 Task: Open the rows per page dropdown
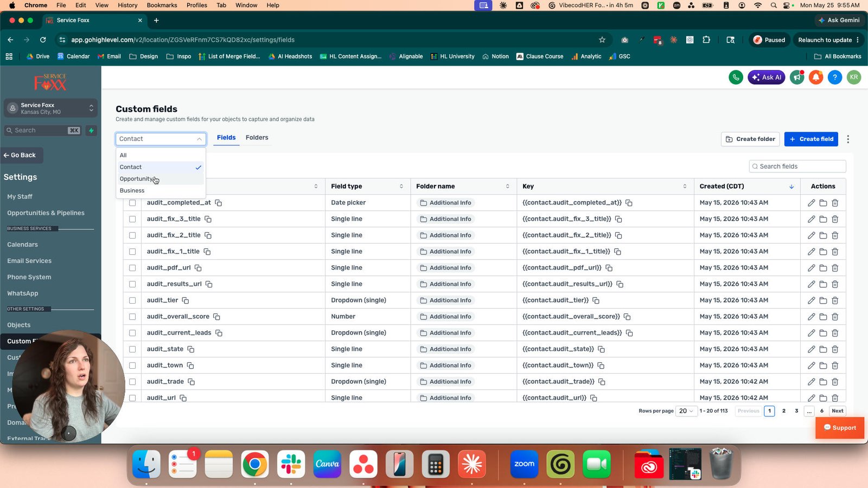(x=686, y=411)
